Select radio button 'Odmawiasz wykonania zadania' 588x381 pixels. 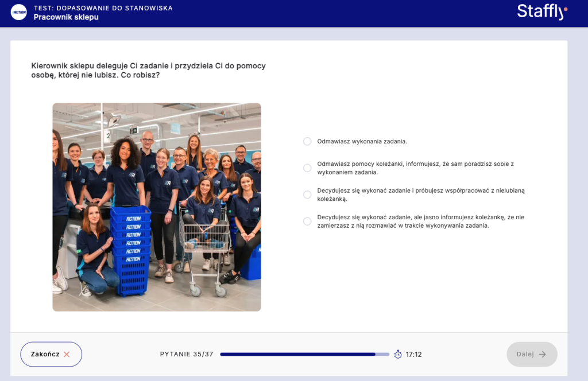point(307,141)
